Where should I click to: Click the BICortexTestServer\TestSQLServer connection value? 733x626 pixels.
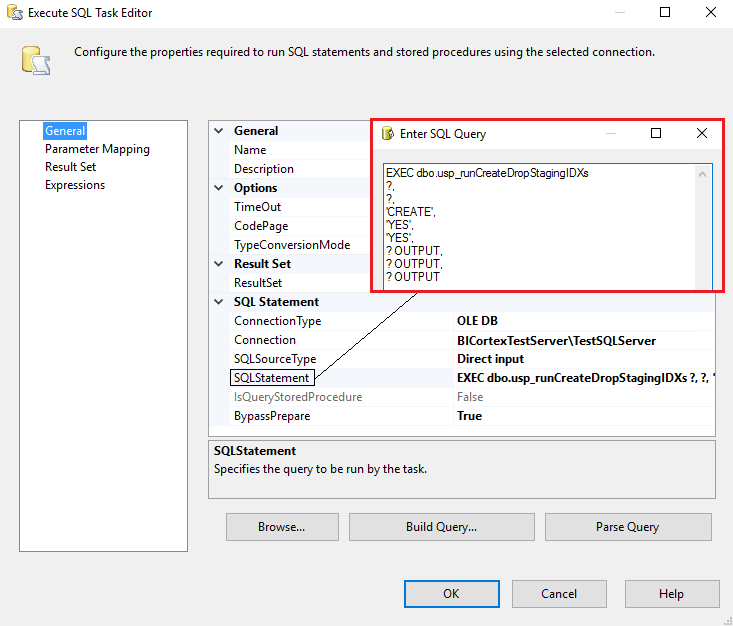coord(556,340)
